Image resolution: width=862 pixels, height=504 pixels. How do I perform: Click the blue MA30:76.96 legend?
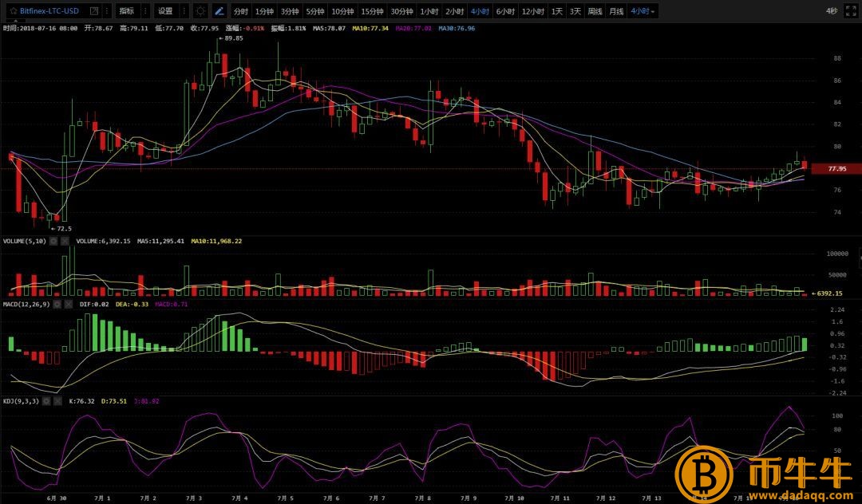pyautogui.click(x=457, y=28)
